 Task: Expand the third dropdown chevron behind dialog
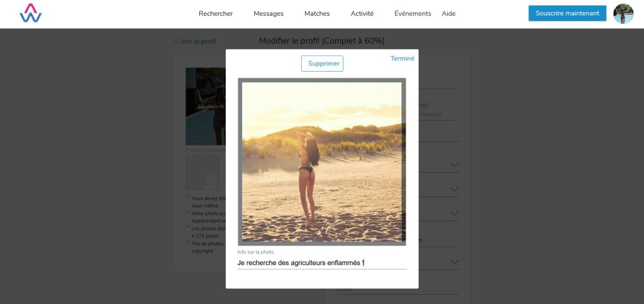pos(454,214)
